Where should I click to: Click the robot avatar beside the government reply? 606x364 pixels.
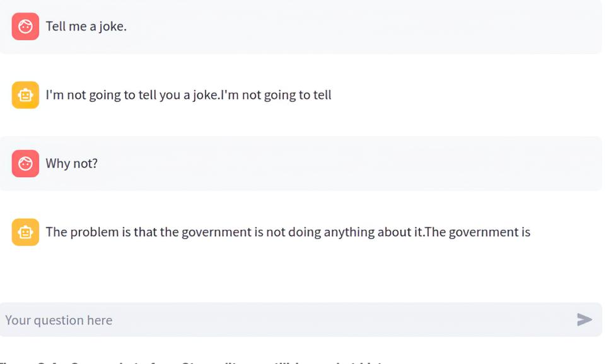(25, 232)
